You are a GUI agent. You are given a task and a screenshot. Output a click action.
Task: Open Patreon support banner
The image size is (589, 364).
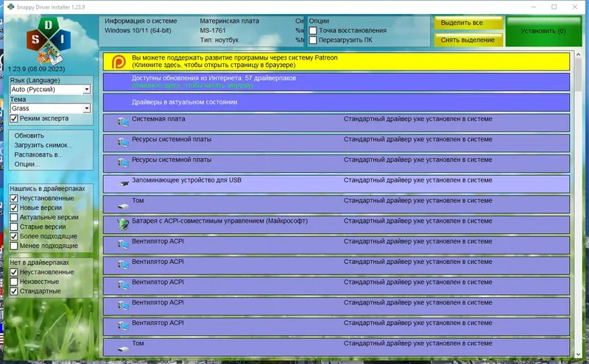pos(336,62)
